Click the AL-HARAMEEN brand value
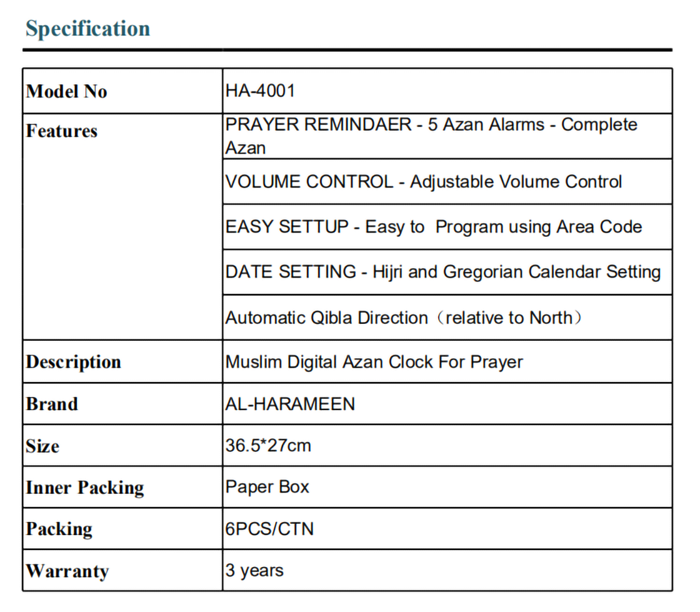 (290, 404)
